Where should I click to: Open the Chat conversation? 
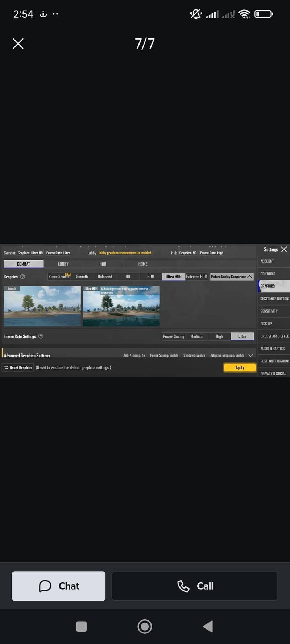pos(59,586)
